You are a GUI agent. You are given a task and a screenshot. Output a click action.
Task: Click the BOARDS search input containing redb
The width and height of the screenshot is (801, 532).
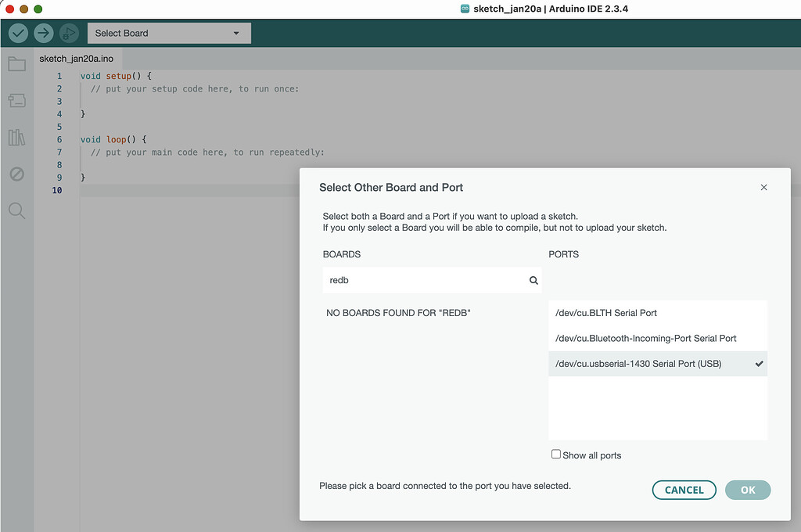(422, 280)
